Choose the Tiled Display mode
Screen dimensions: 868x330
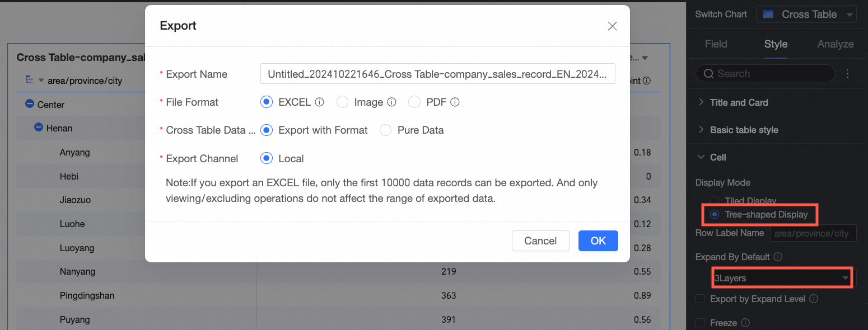715,201
